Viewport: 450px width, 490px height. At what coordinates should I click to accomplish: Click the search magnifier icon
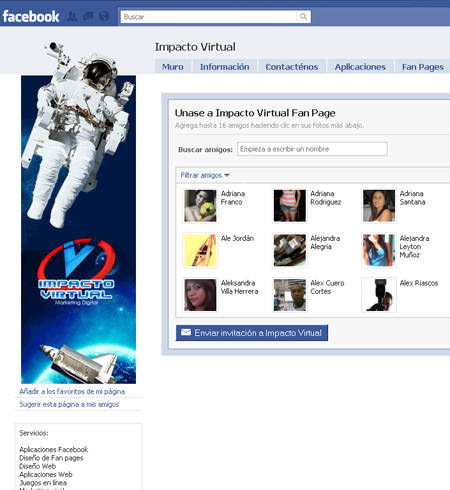(x=303, y=17)
